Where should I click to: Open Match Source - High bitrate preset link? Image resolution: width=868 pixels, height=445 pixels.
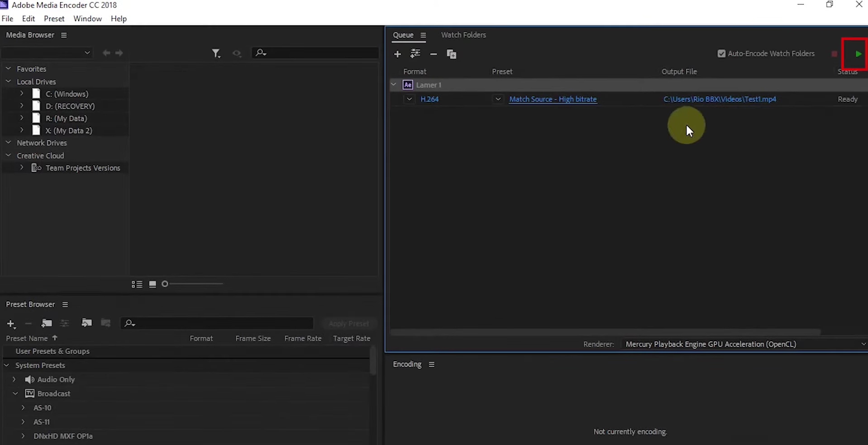[553, 99]
